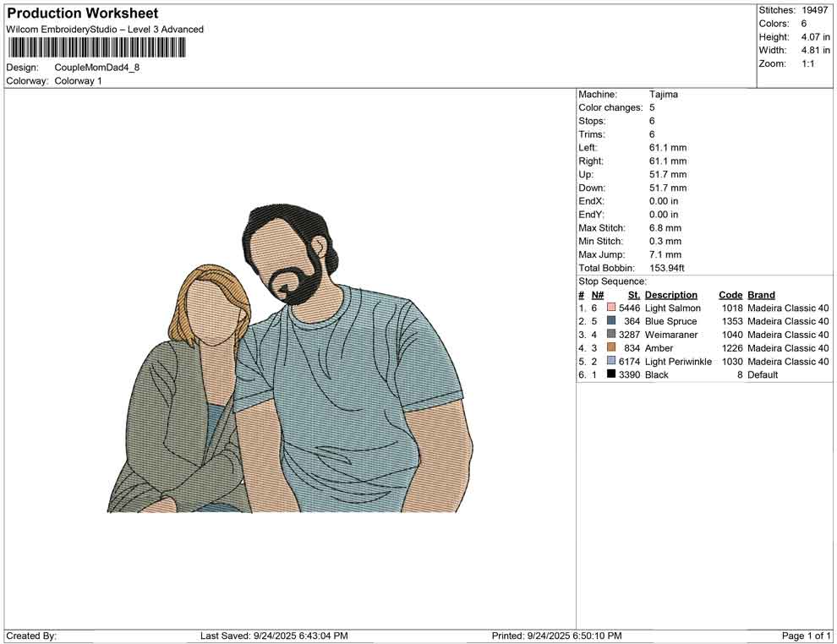Click the Width value '4.81 in'
The height and width of the screenshot is (644, 837).
click(x=815, y=50)
